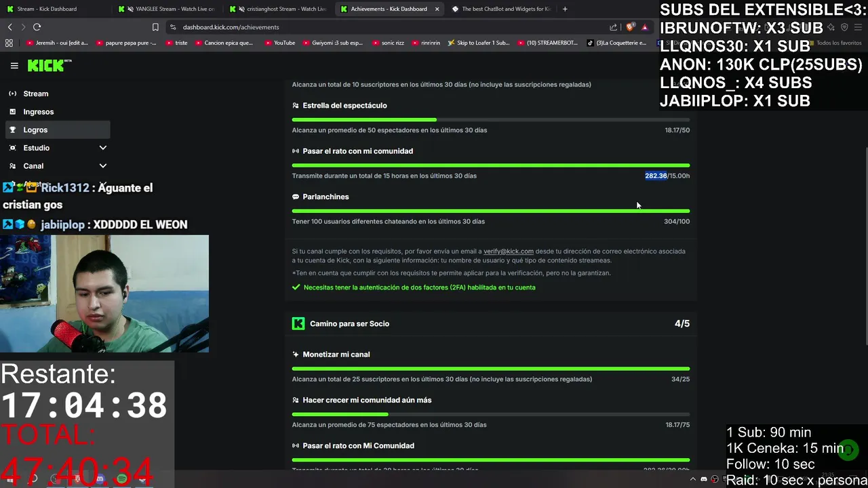Click Estrella del espectáculo progress bar
The height and width of the screenshot is (488, 868).
coord(491,120)
